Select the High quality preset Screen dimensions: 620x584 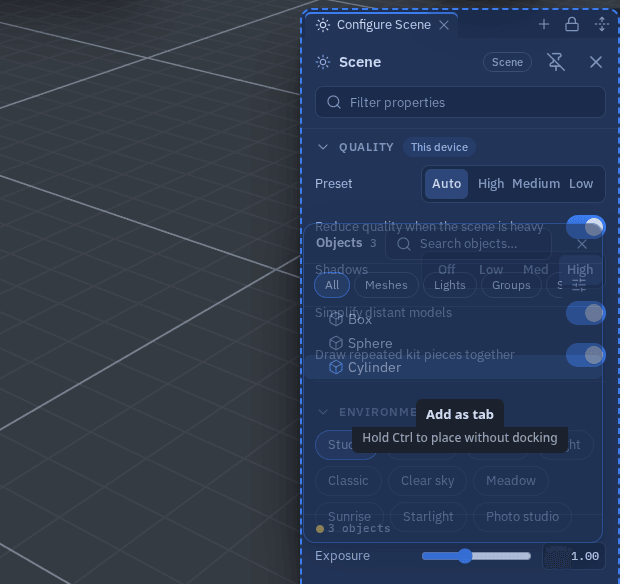(491, 184)
